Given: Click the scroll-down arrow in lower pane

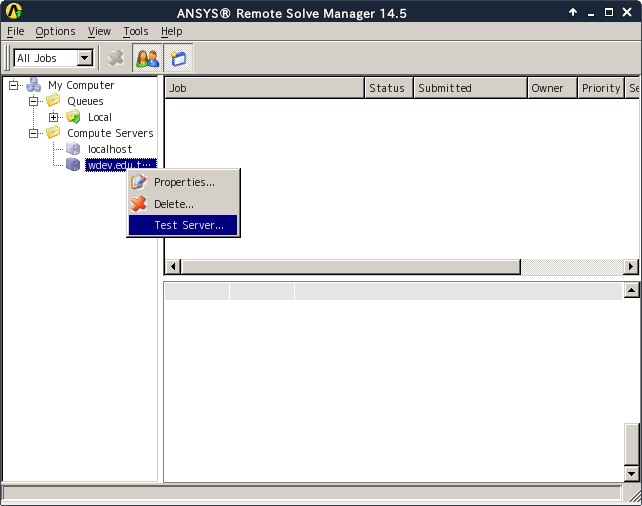Looking at the screenshot, I should pyautogui.click(x=631, y=473).
